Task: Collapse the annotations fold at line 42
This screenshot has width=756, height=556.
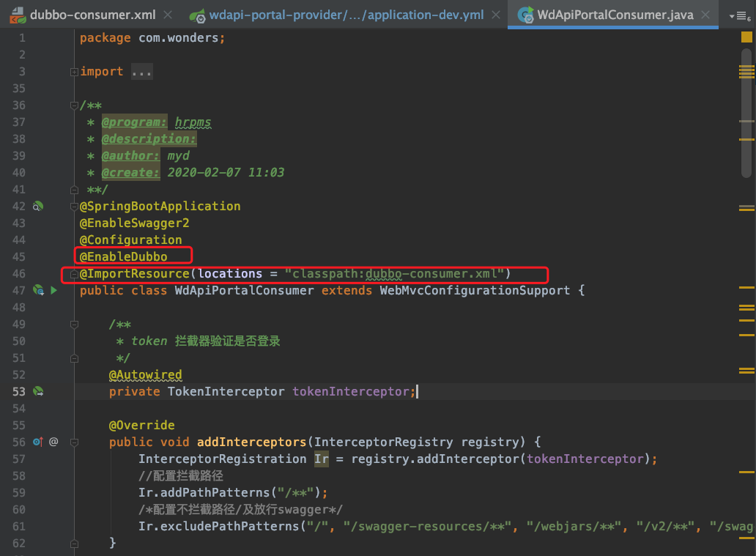Action: coord(74,207)
